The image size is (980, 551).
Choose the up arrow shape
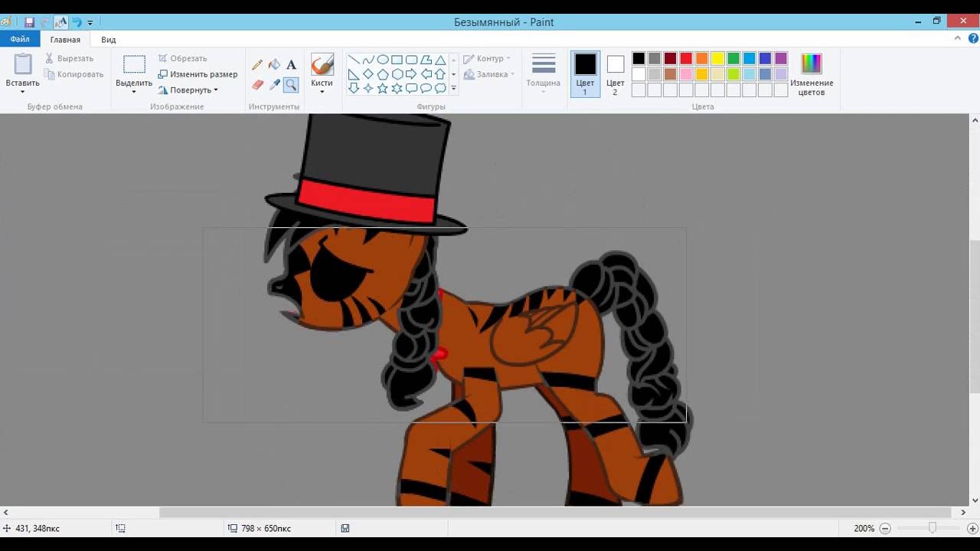coord(440,74)
